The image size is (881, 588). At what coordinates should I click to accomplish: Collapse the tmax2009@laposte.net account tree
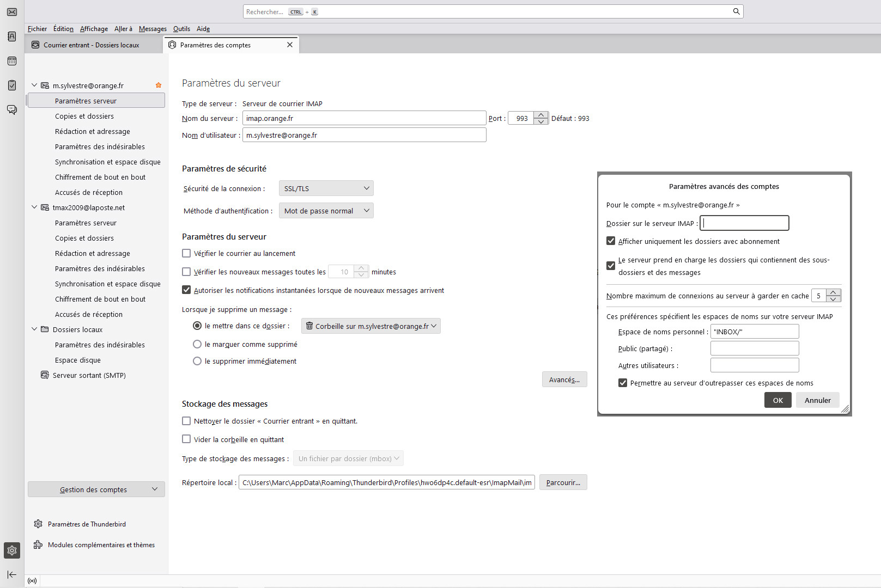(x=34, y=207)
